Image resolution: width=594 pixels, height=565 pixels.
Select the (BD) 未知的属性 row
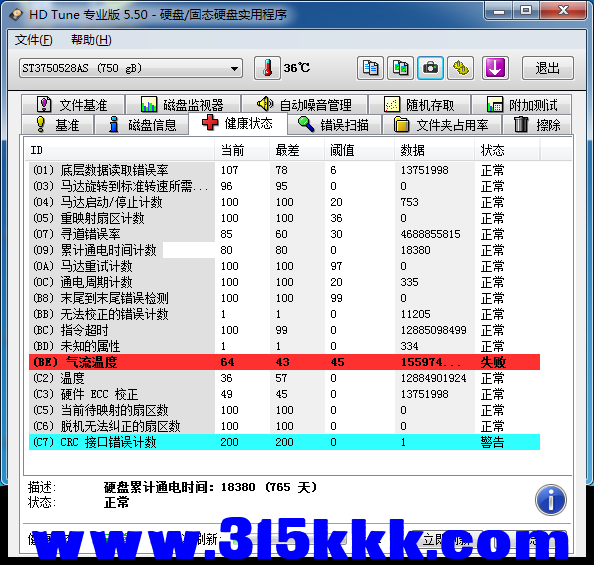(284, 346)
